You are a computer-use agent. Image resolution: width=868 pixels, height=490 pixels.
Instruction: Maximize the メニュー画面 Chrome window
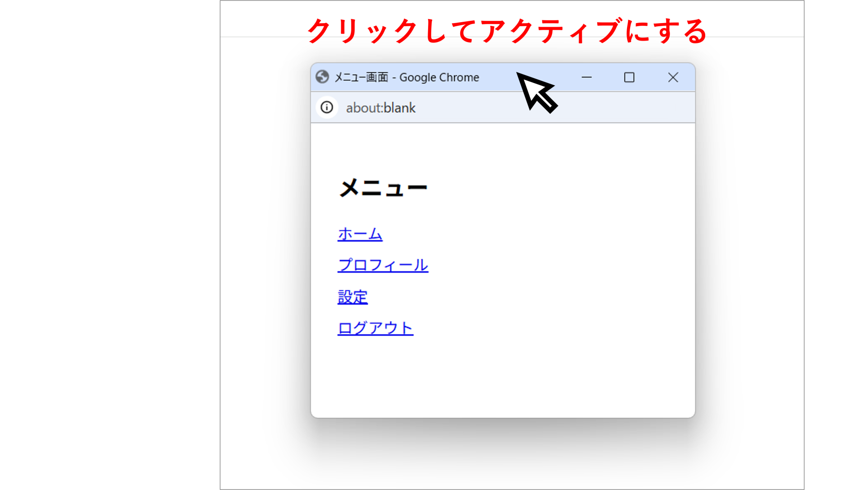629,77
